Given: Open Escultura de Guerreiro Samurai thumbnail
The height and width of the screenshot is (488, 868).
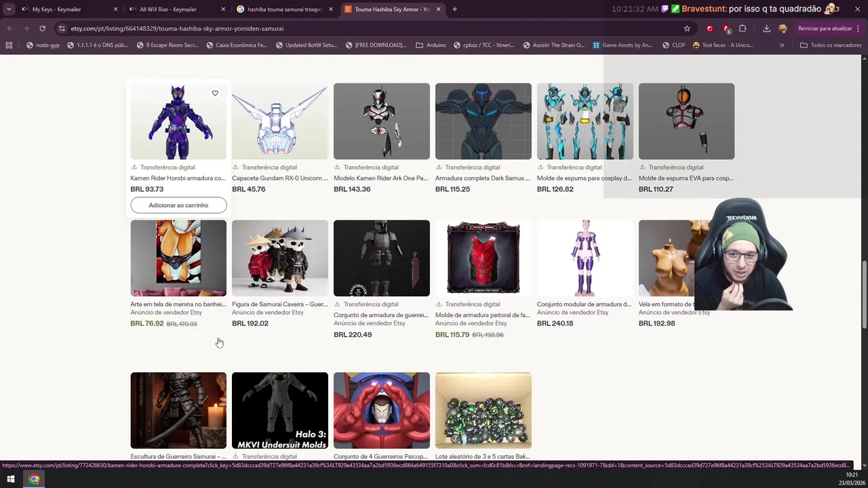Looking at the screenshot, I should click(178, 411).
